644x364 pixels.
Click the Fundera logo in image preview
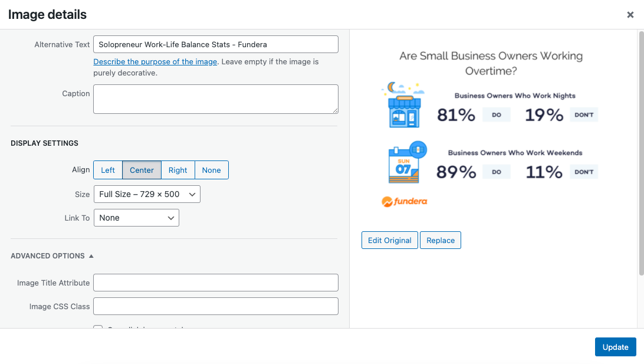(x=405, y=202)
